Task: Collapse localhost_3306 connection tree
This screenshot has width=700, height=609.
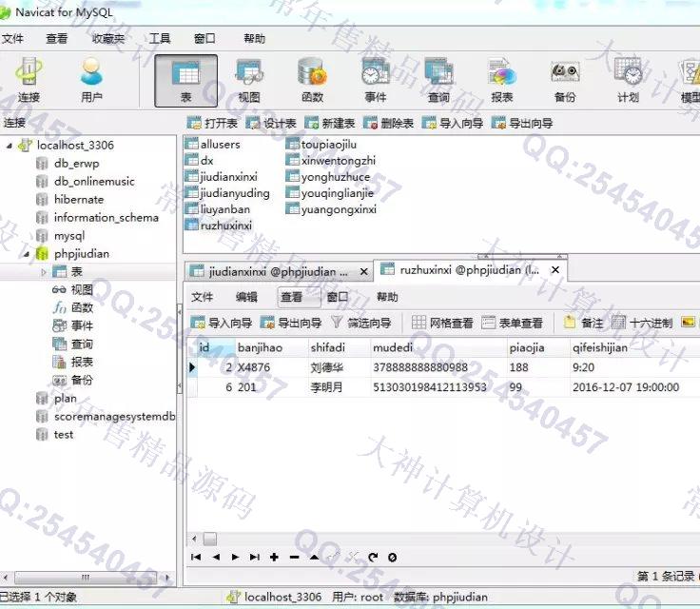Action: click(9, 146)
